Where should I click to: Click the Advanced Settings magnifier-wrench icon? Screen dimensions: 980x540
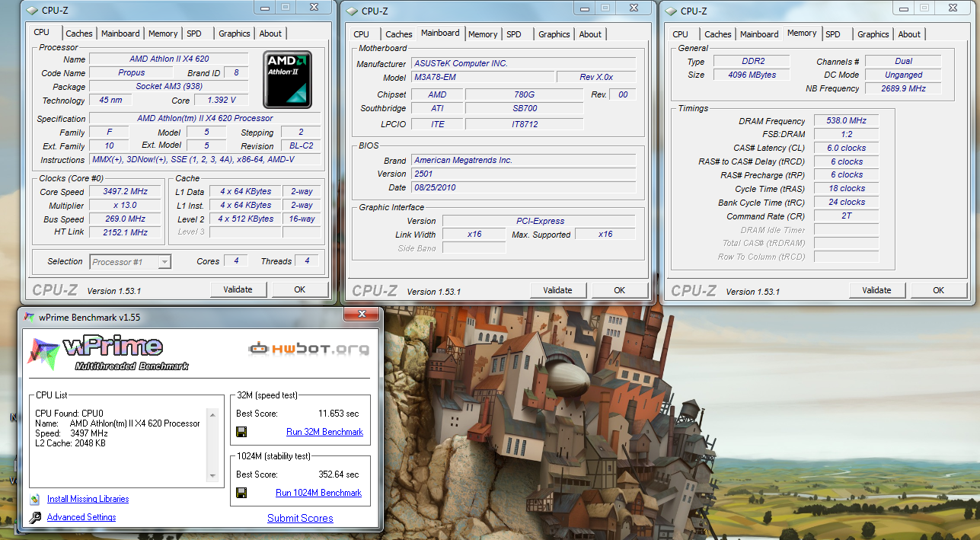click(x=35, y=518)
